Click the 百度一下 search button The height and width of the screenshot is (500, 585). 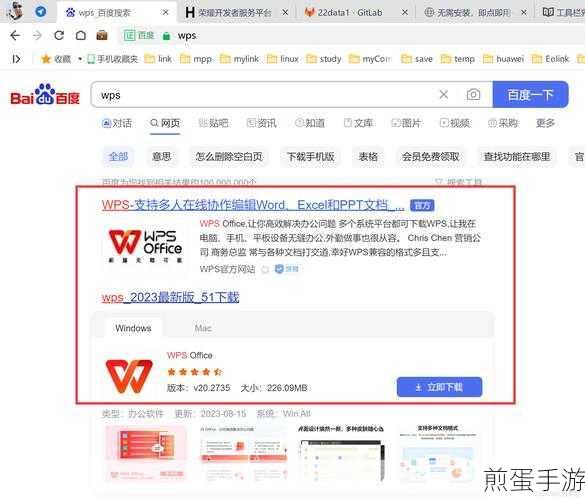tap(531, 94)
